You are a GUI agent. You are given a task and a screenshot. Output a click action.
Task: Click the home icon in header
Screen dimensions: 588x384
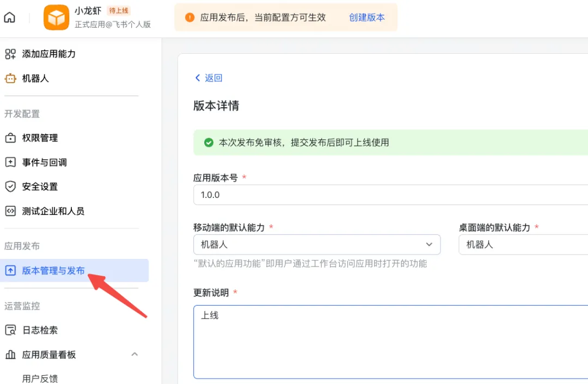pyautogui.click(x=10, y=17)
